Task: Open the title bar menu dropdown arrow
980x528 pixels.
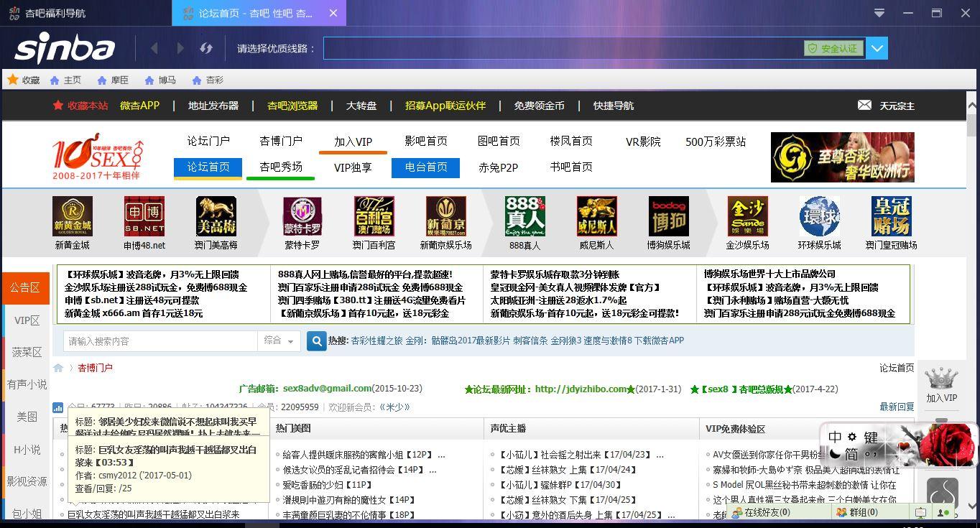Action: [879, 13]
